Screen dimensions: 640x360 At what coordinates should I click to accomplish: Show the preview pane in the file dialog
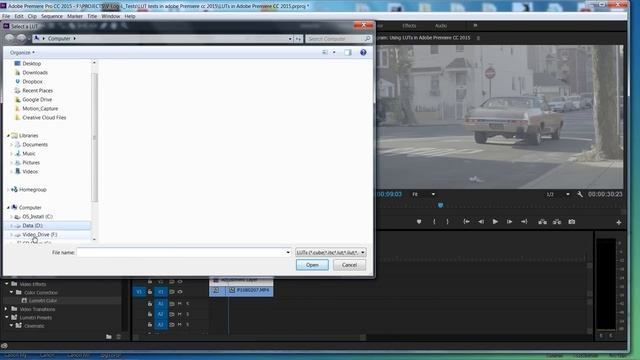pyautogui.click(x=348, y=52)
